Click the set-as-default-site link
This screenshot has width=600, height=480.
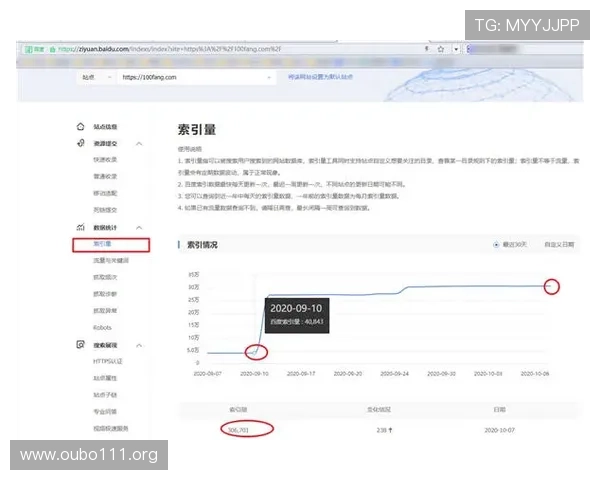320,77
